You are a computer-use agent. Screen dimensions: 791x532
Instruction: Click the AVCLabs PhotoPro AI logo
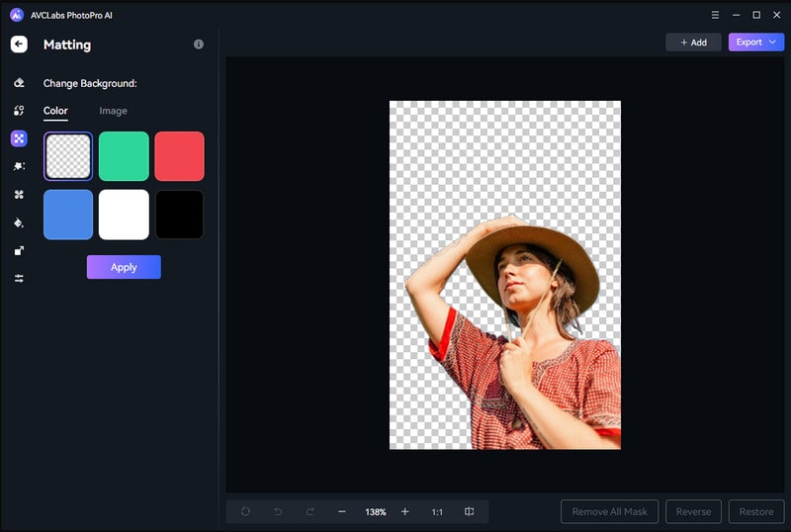pos(16,15)
